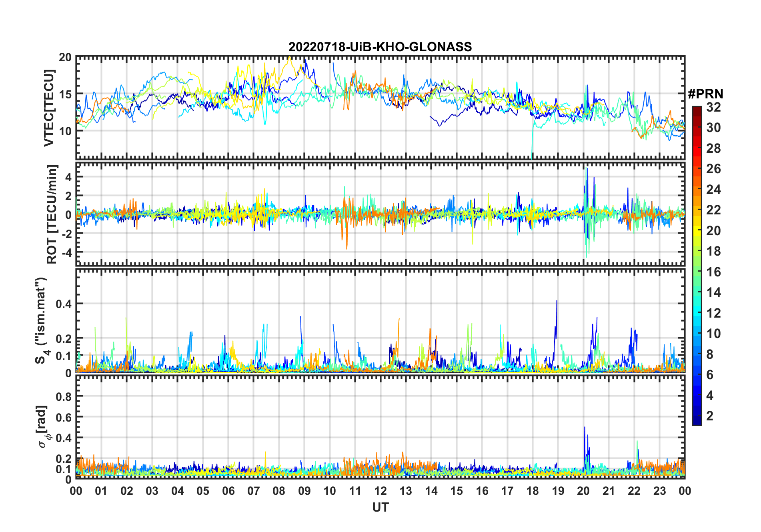Click the plot title 20220718-UiB-KHO-GLONASS
The image size is (761, 532).
click(x=380, y=47)
